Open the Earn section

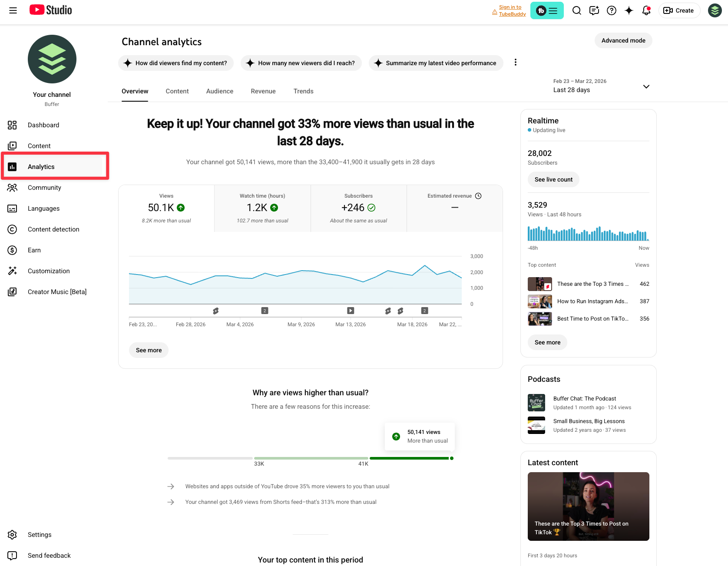point(34,250)
